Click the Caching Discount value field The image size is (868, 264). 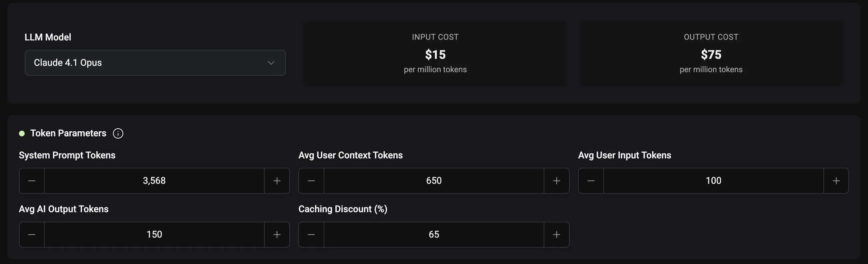[x=434, y=235]
